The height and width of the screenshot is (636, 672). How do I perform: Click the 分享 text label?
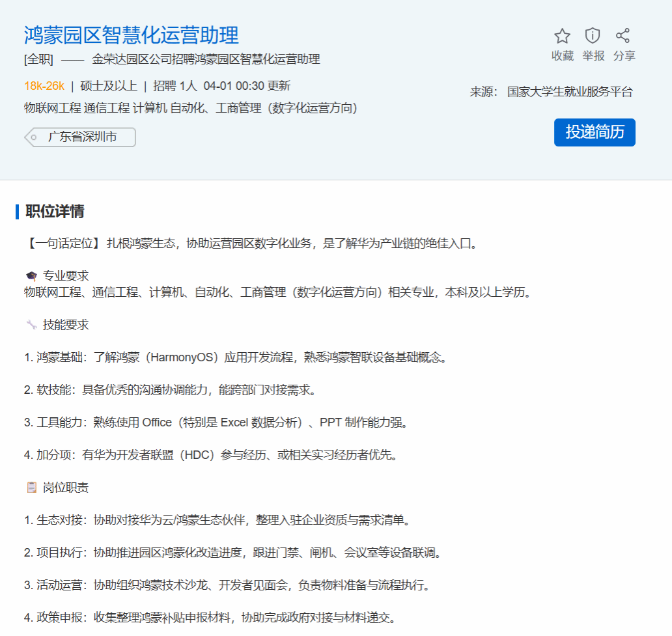624,56
